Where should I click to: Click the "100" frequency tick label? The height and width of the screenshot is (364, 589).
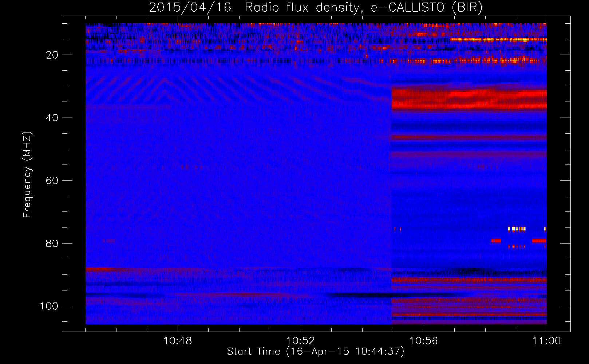(x=50, y=306)
